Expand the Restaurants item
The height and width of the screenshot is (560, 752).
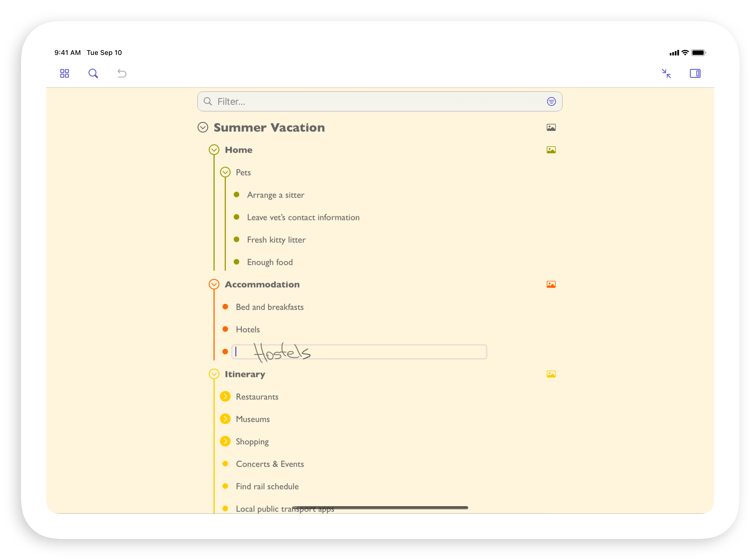point(225,396)
